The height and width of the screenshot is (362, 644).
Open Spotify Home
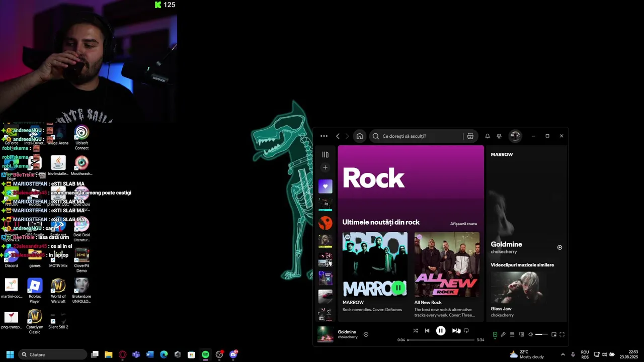359,136
